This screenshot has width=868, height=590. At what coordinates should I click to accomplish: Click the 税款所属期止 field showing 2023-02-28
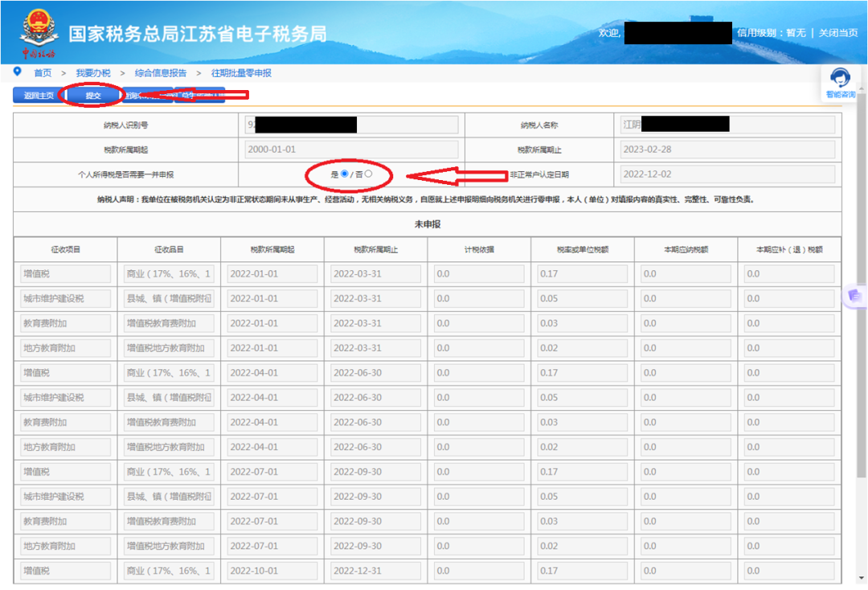click(x=727, y=150)
